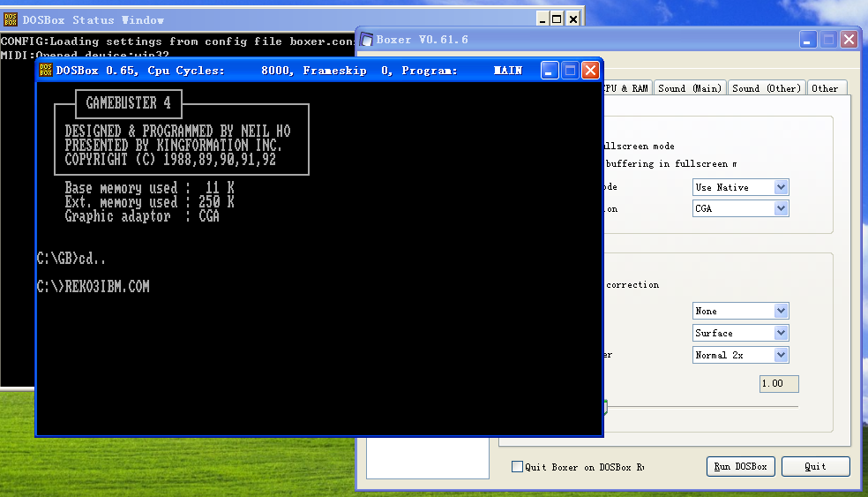Close the Boxer V0.61.6 window
The width and height of the screenshot is (868, 497).
[849, 40]
